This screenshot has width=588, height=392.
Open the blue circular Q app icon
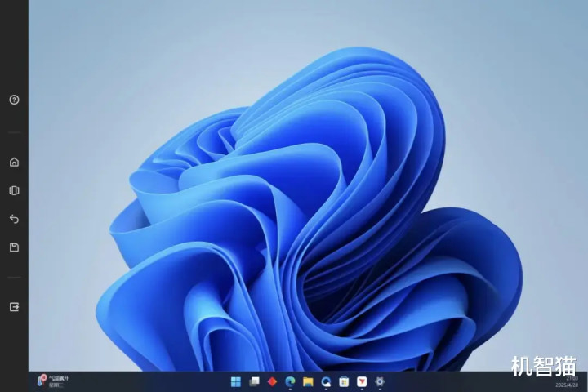[326, 382]
